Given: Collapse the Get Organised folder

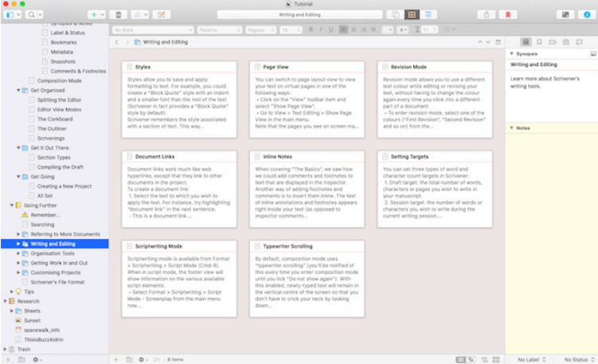Looking at the screenshot, I should [x=18, y=91].
